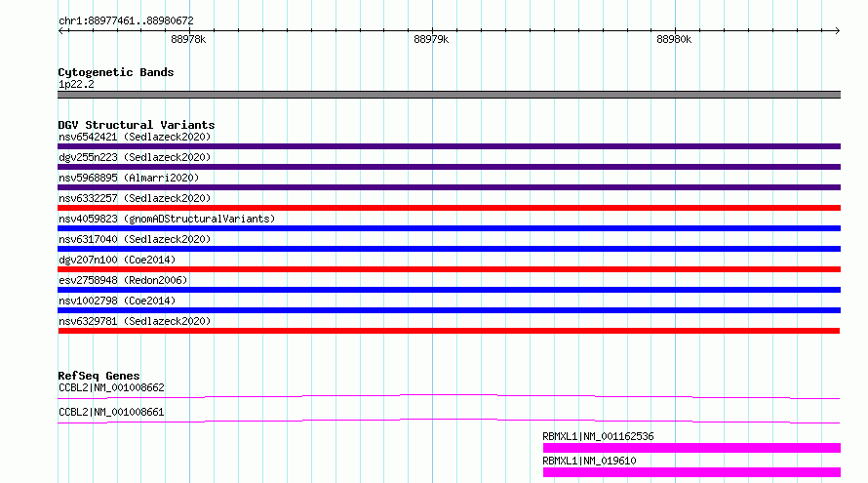868x483 pixels.
Task: Click the CCBL2|NM_001008662 gene label
Action: click(111, 387)
